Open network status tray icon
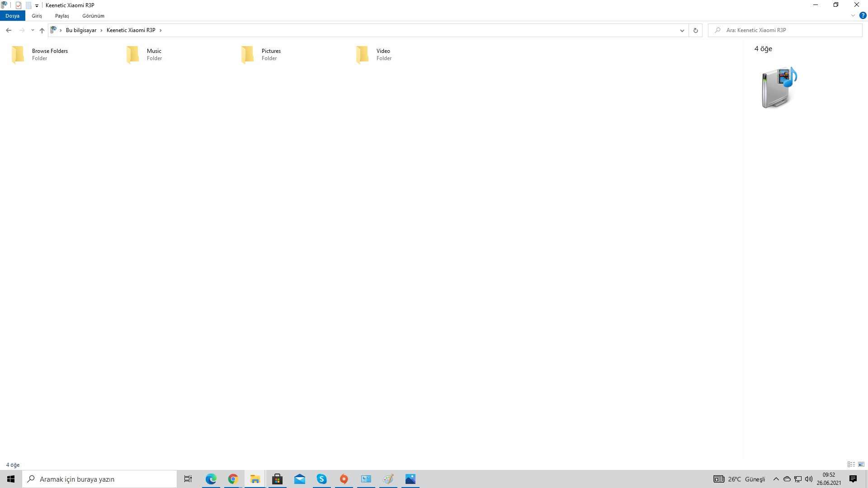This screenshot has width=868, height=488. click(x=798, y=479)
